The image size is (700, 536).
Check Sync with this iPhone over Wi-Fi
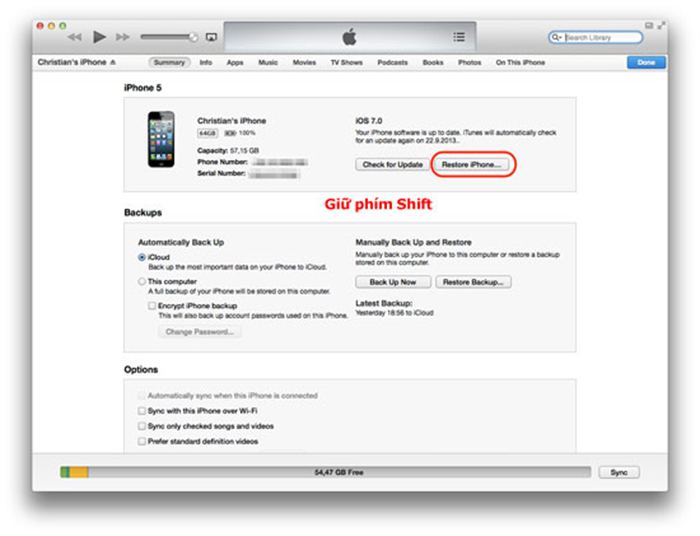pyautogui.click(x=142, y=411)
